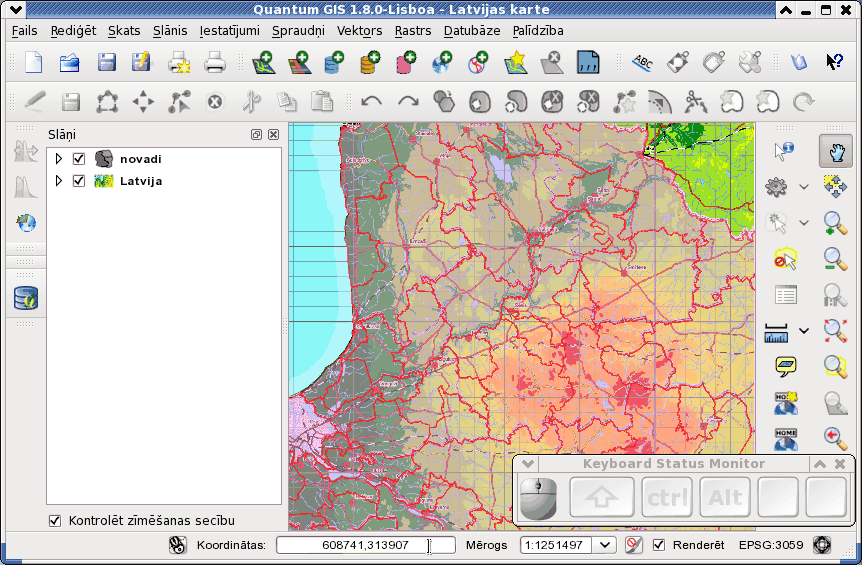Click stop map rendering icon

click(634, 545)
